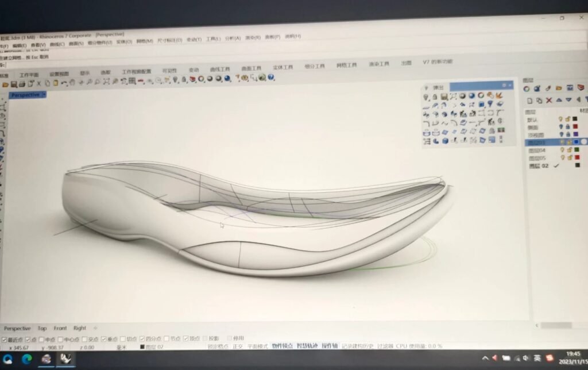Click the new layer page icon
Screen dimensions: 588x370
(x=529, y=100)
